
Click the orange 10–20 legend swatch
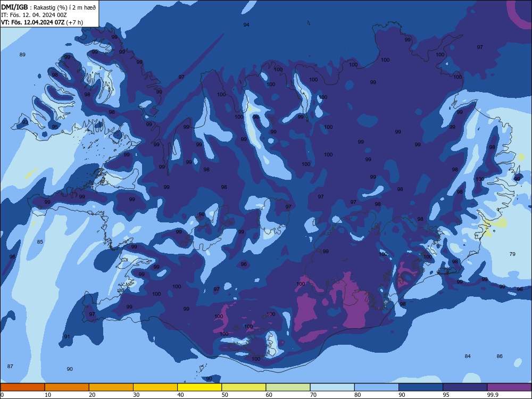pos(67,387)
